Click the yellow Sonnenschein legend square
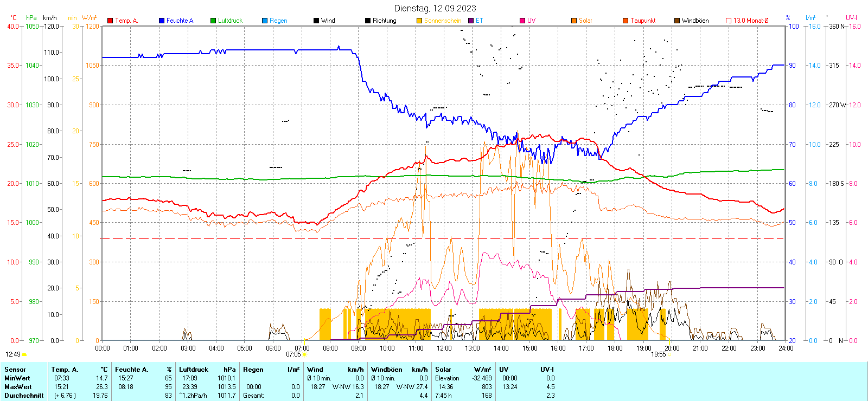The height and width of the screenshot is (401, 868). (419, 21)
